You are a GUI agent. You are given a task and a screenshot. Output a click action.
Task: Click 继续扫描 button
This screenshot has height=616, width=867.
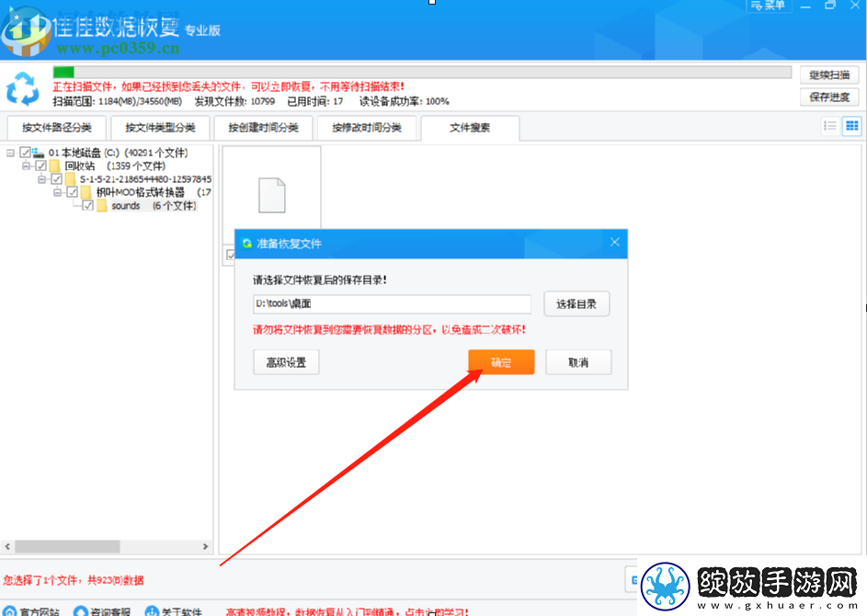[x=829, y=74]
